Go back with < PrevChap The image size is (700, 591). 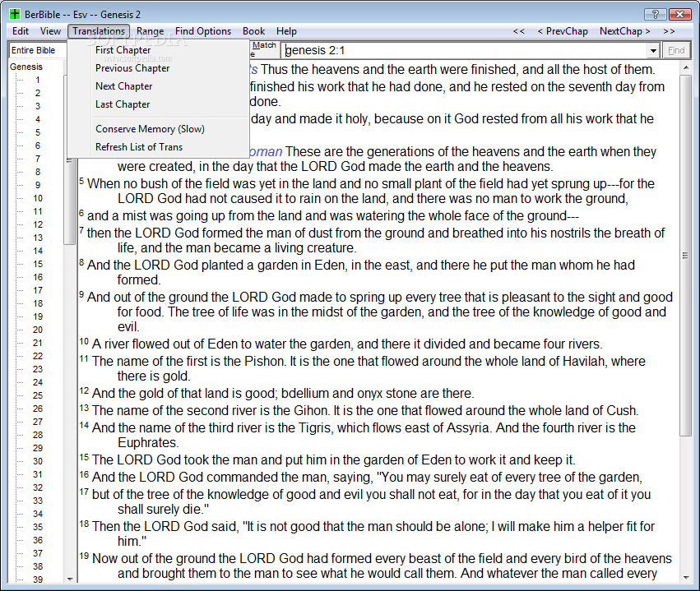[563, 31]
